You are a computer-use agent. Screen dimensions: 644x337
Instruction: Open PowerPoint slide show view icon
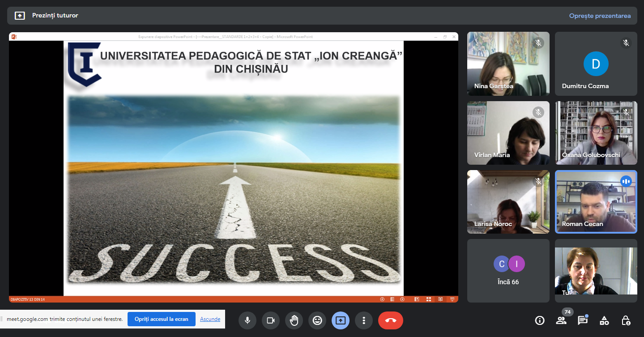452,299
